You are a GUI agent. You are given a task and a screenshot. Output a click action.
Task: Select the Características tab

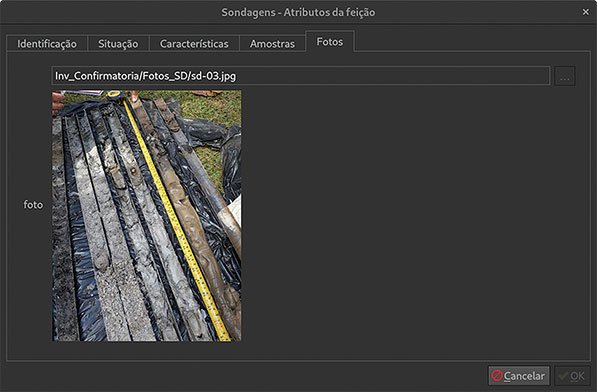[194, 44]
